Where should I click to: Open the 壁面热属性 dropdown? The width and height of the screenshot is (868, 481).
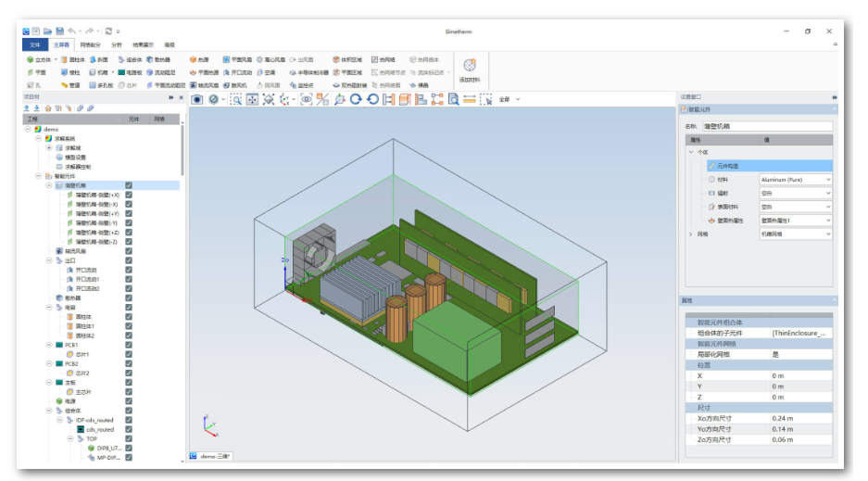tap(795, 221)
